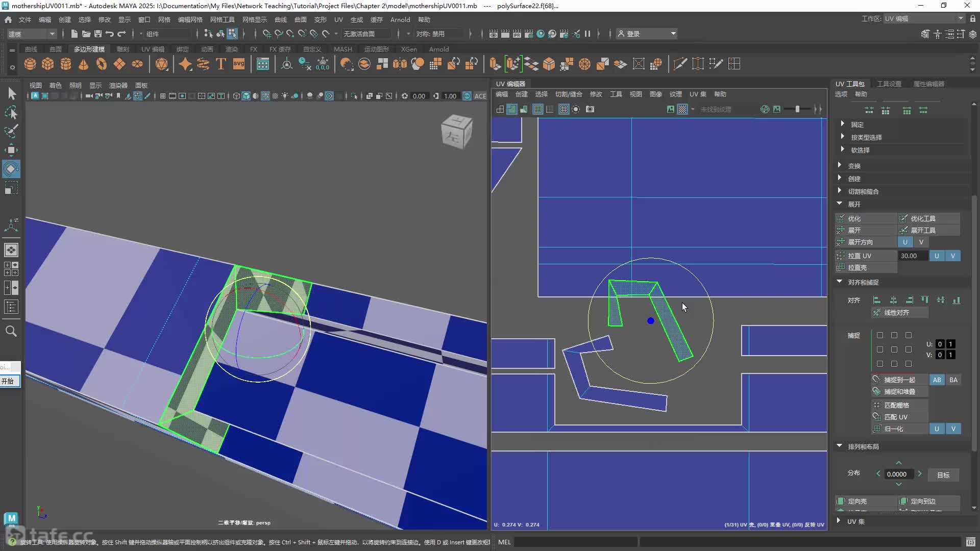
Task: Collapse the 展开 (Unfold) section
Action: click(840, 204)
